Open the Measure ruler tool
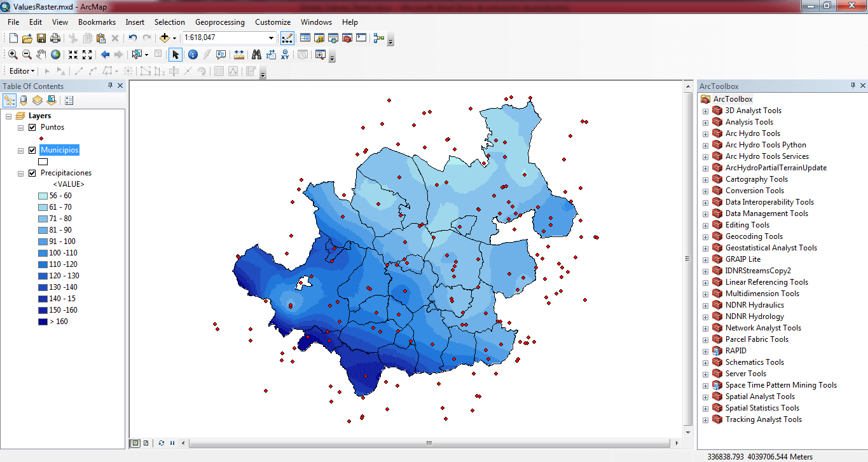The height and width of the screenshot is (462, 868). pos(239,55)
